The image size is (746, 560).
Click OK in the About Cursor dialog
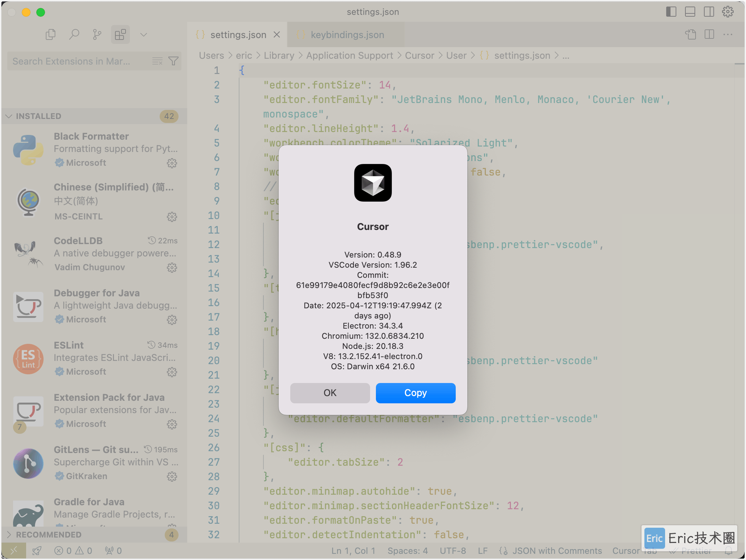330,393
